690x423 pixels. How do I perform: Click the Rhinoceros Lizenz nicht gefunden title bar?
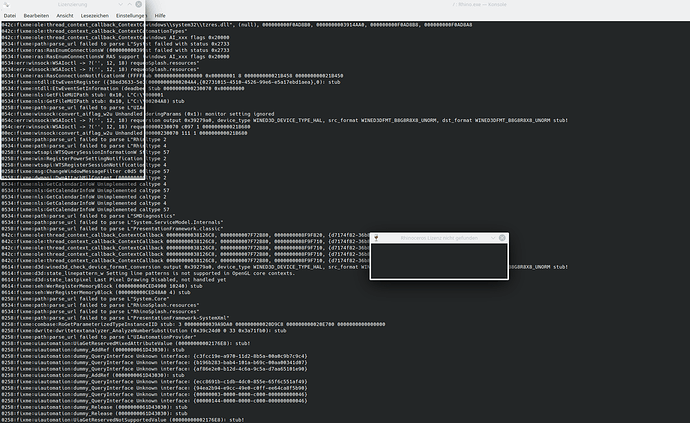tap(439, 238)
